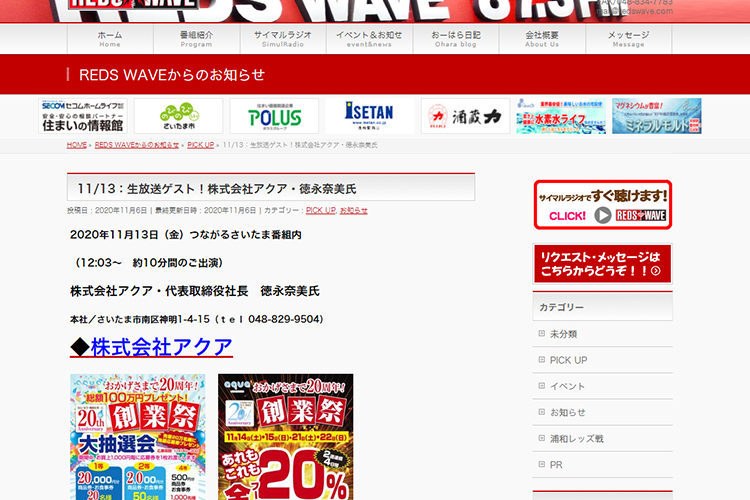Open 会社概要 About Us menu
Image resolution: width=750 pixels, height=500 pixels.
542,39
